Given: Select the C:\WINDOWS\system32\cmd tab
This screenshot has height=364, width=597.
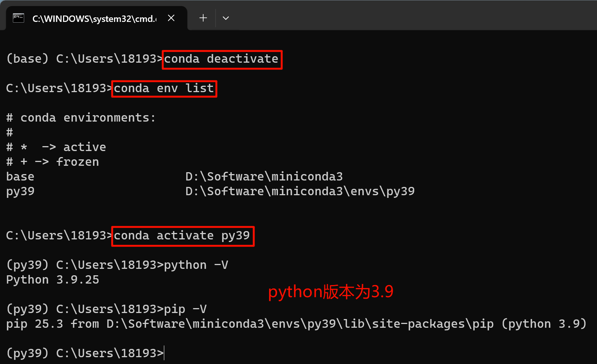Looking at the screenshot, I should coord(94,19).
